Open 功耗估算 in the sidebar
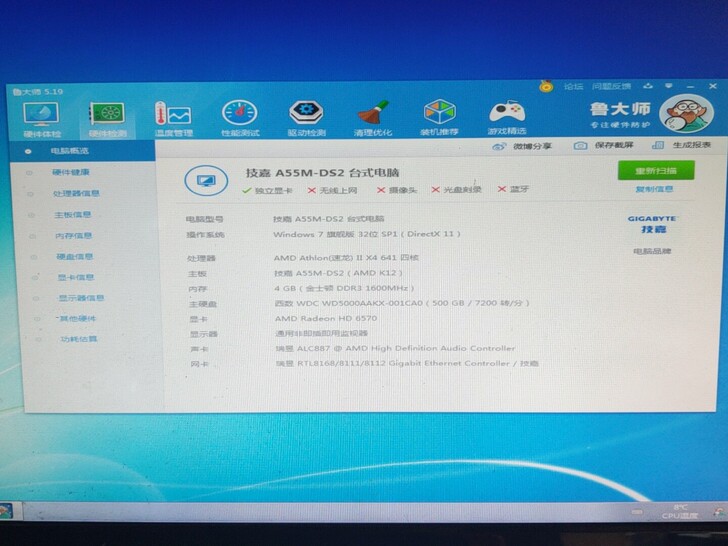The height and width of the screenshot is (546, 728). 78,339
